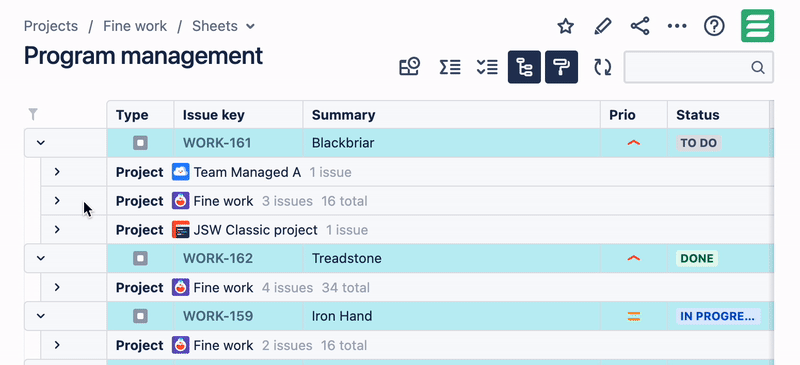Click the TO DO status badge
The image size is (800, 365).
[698, 143]
